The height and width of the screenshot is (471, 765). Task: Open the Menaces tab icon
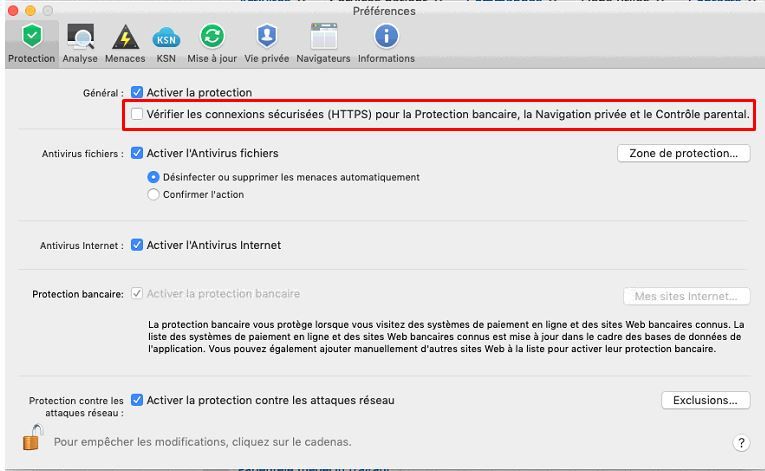pyautogui.click(x=125, y=37)
